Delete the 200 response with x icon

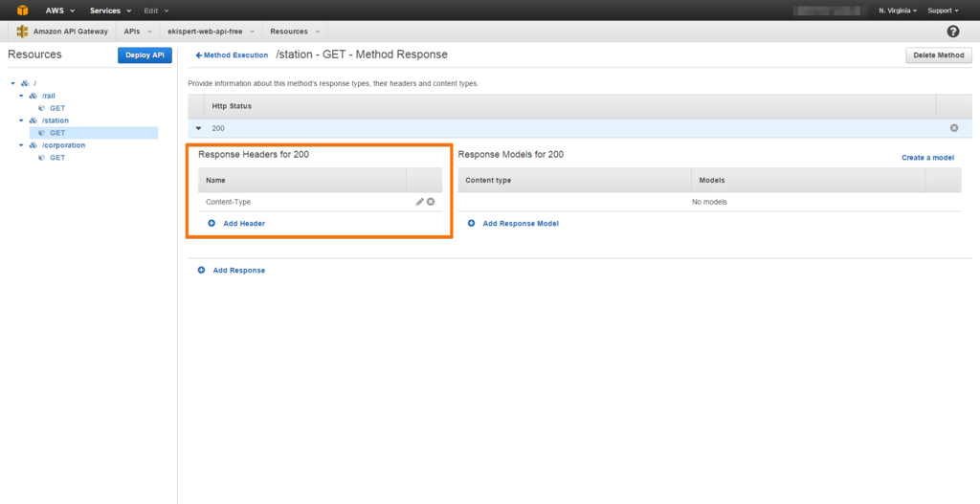[954, 128]
